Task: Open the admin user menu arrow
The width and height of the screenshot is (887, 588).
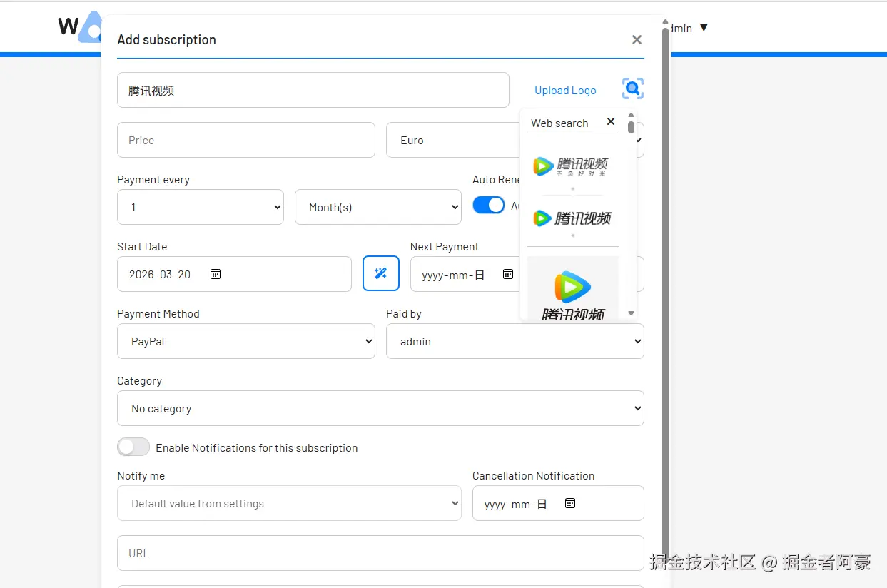Action: [x=704, y=28]
